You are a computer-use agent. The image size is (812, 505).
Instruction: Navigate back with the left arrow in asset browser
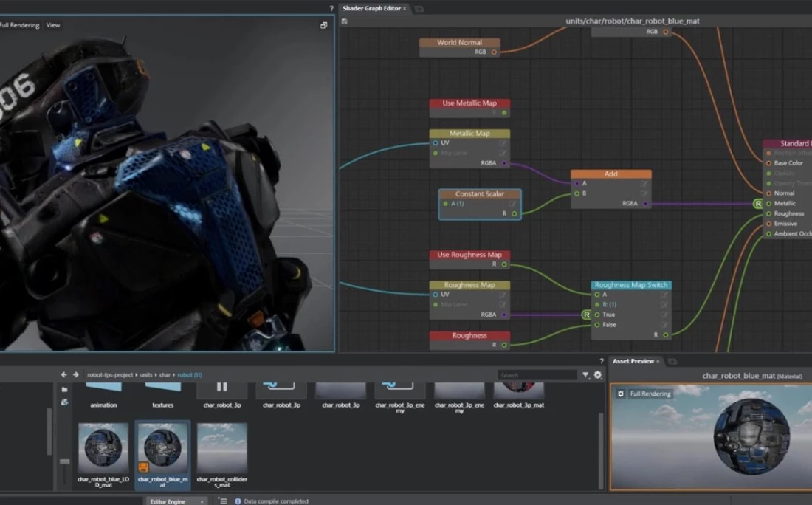pyautogui.click(x=64, y=375)
